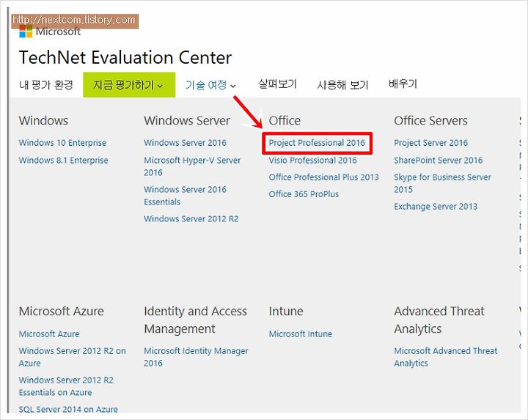528x420 pixels.
Task: Click the Microsoft logo icon
Action: [26, 32]
